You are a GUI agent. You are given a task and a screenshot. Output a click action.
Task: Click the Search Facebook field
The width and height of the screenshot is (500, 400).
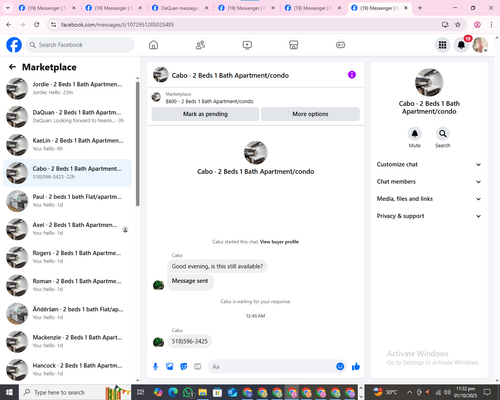[80, 45]
